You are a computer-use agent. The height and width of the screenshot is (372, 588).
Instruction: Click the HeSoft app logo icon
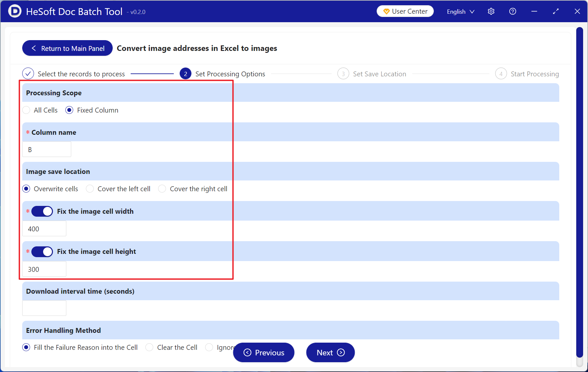[x=15, y=11]
